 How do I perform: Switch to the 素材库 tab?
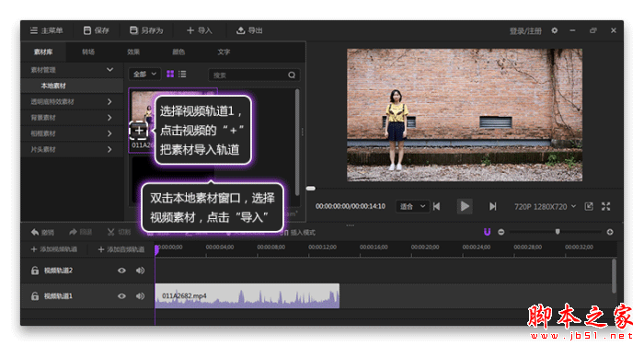(43, 52)
